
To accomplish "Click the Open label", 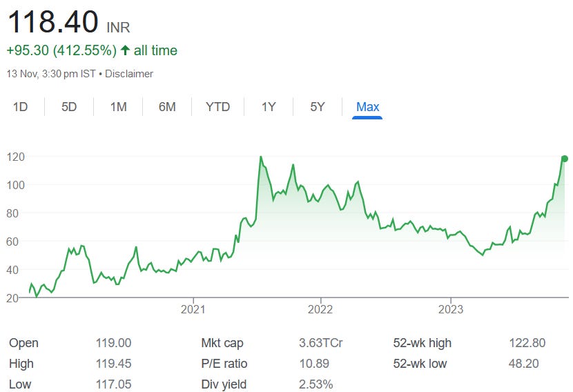I will (23, 343).
